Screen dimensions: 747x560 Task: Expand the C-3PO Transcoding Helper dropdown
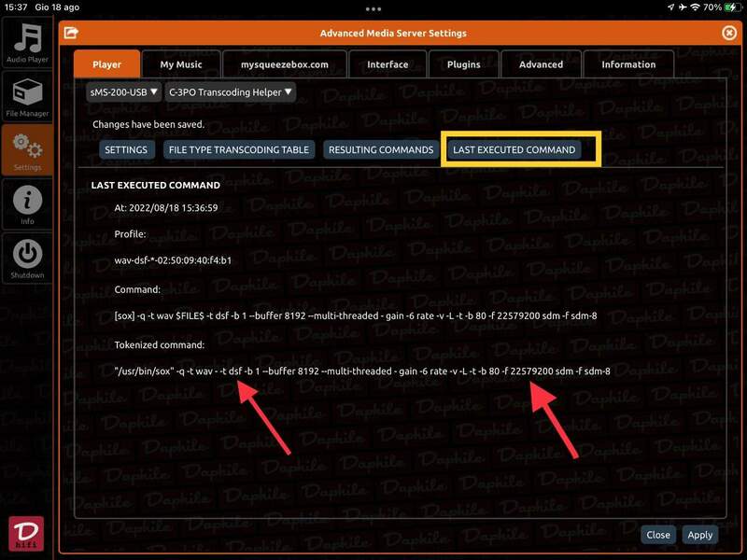click(x=230, y=92)
